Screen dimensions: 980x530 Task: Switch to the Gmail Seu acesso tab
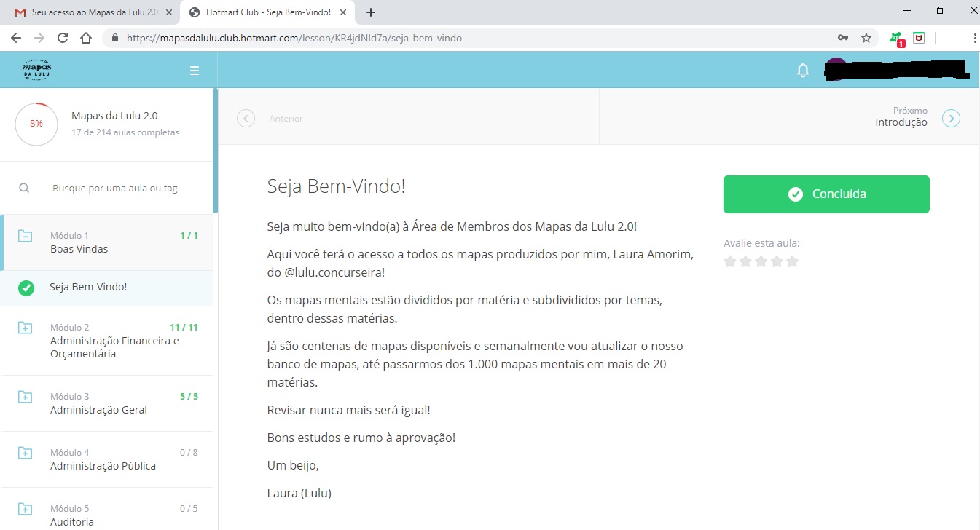(x=91, y=12)
